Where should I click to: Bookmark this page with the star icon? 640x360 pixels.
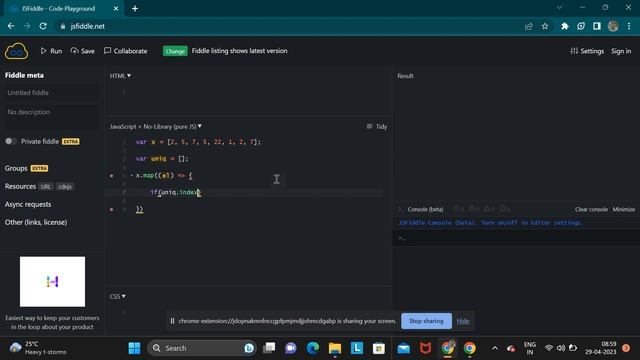pos(545,26)
